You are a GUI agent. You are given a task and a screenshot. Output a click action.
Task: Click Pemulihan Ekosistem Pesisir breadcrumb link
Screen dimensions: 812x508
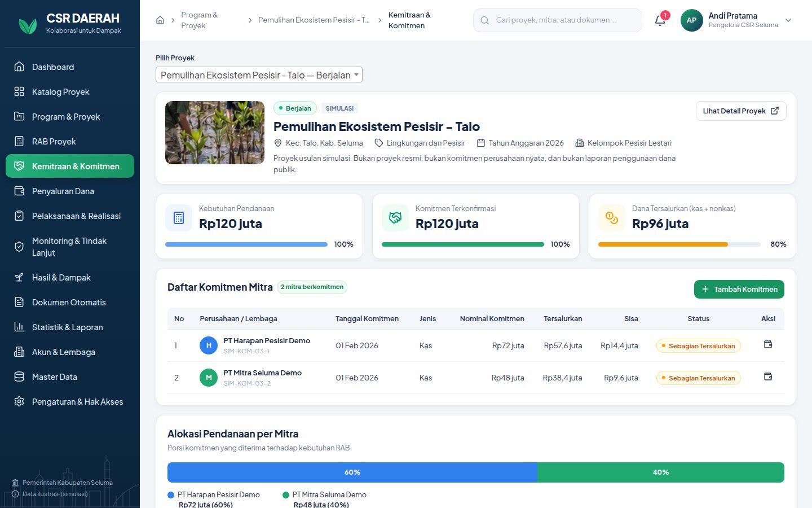(x=314, y=20)
